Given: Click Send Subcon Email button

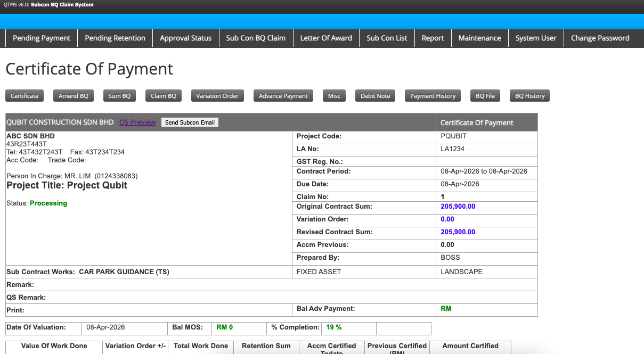Looking at the screenshot, I should [x=190, y=122].
